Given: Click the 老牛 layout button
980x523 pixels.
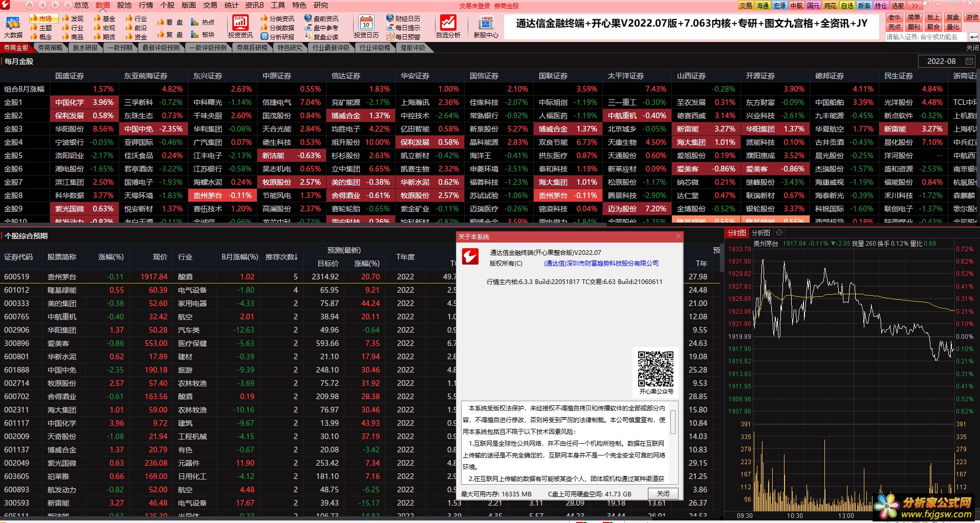Looking at the screenshot, I should pyautogui.click(x=894, y=17).
